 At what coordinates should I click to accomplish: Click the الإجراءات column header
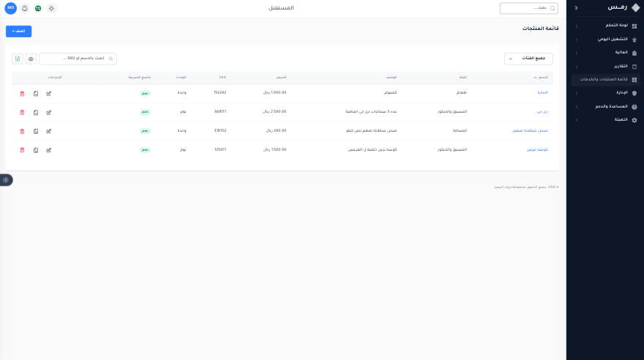[55, 77]
